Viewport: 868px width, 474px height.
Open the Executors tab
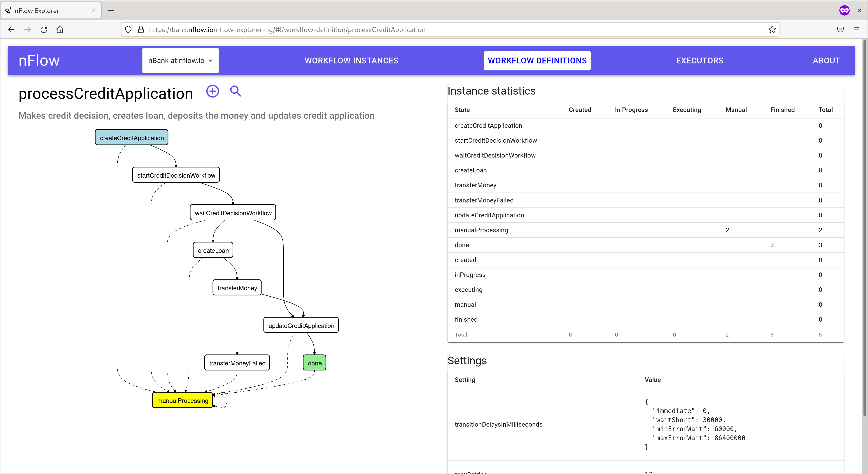point(700,61)
